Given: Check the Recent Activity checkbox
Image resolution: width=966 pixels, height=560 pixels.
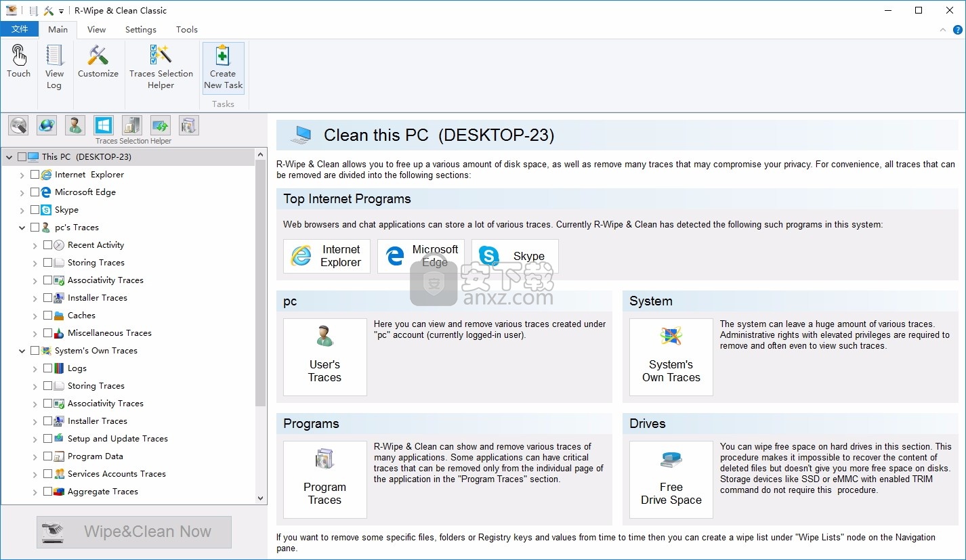Looking at the screenshot, I should coord(47,245).
